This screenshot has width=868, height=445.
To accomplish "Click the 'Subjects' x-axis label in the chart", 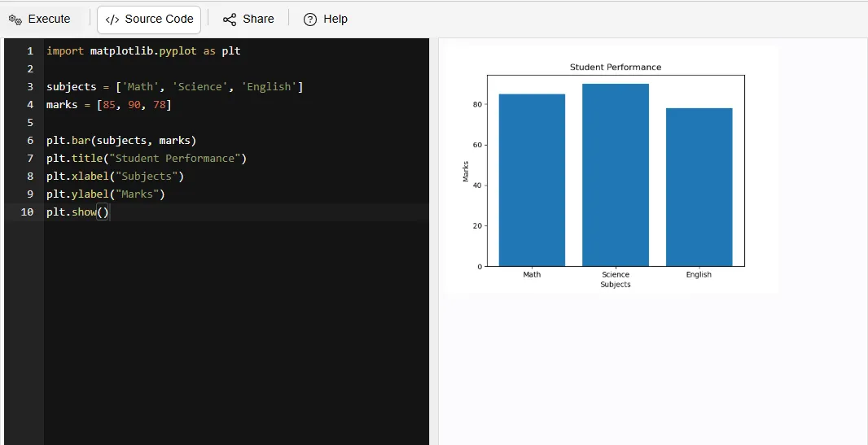I will [x=616, y=285].
